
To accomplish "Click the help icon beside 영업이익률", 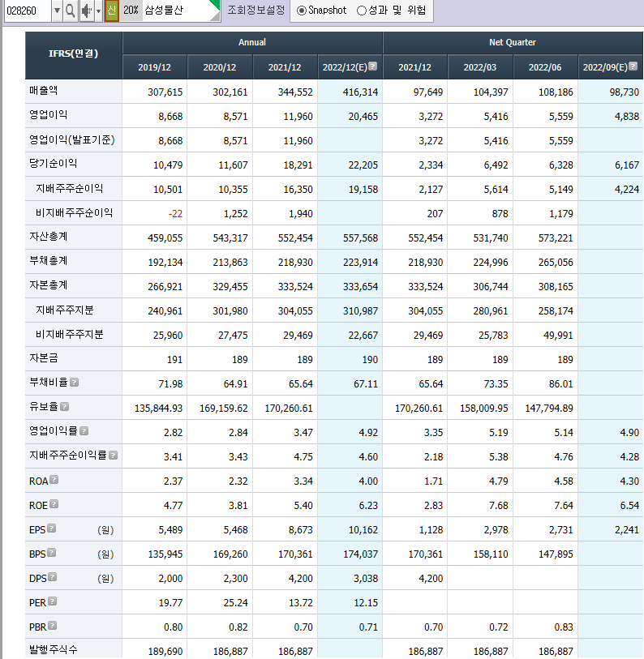I will tap(84, 430).
